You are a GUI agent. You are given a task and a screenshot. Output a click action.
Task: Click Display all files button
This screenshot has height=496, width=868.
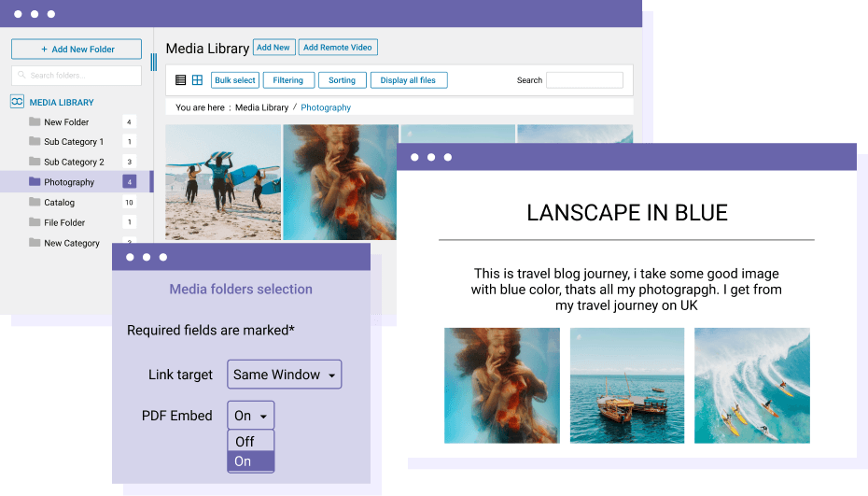click(409, 79)
